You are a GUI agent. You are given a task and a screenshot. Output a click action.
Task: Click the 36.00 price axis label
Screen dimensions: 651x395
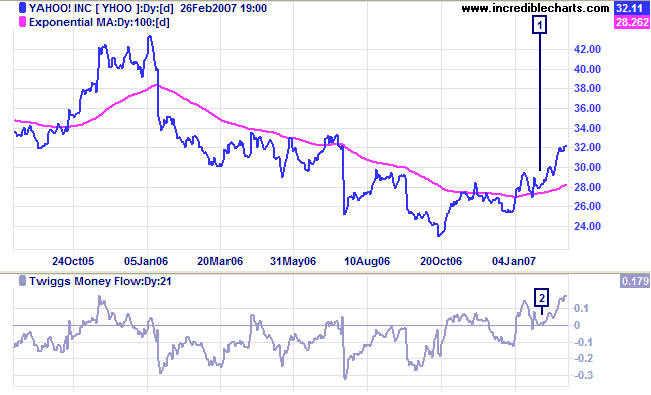(587, 108)
